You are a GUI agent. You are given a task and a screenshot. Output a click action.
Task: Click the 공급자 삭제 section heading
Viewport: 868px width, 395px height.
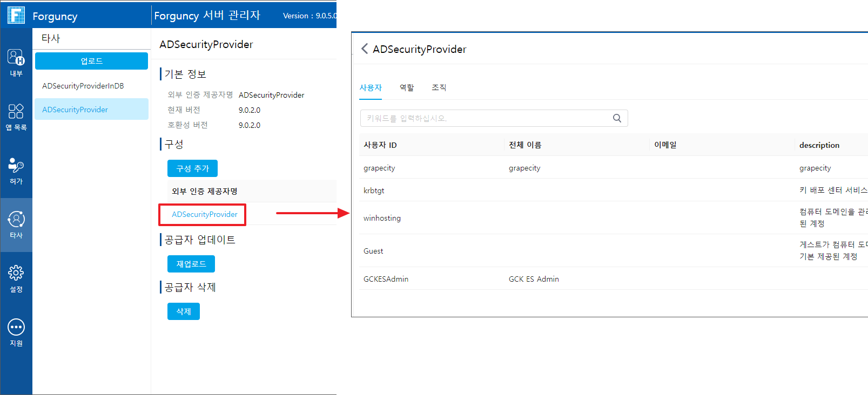[x=190, y=287]
